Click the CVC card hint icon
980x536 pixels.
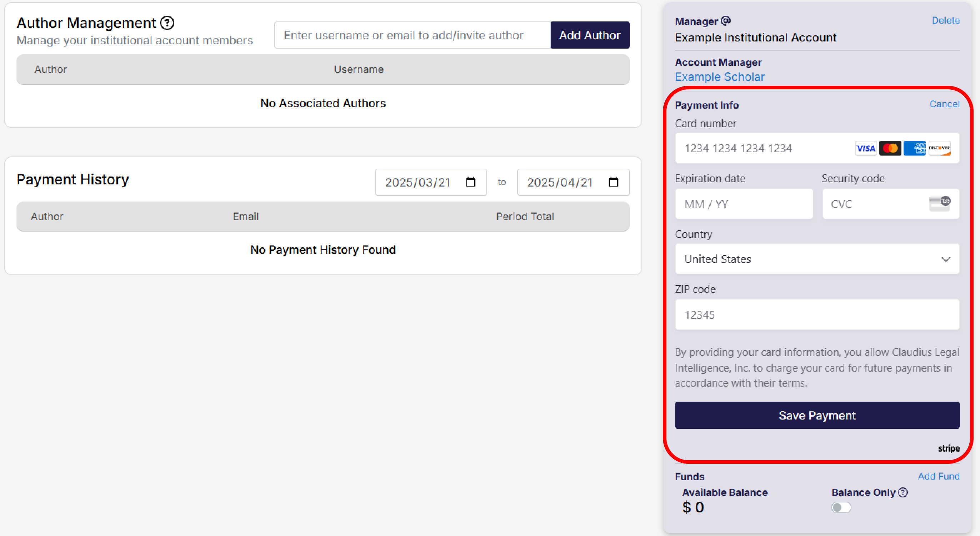pos(939,204)
